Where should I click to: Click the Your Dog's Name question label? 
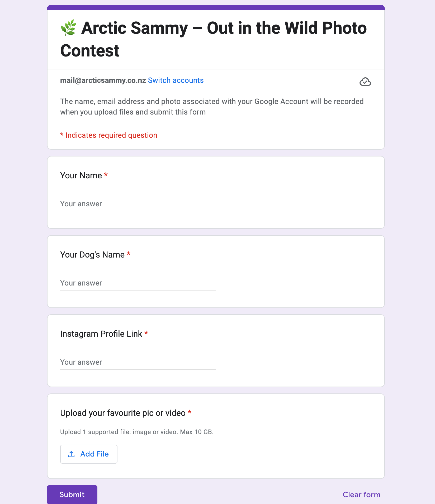click(92, 255)
